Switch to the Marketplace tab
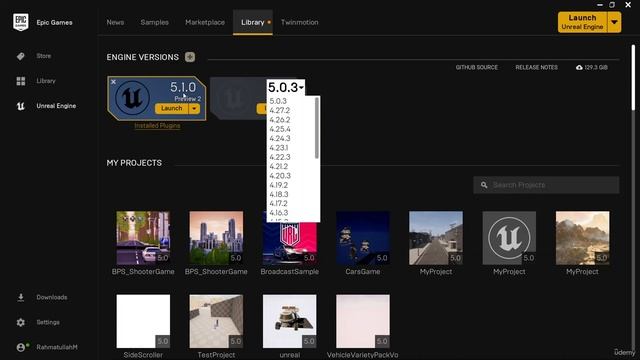Image resolution: width=640 pixels, height=360 pixels. coord(205,22)
